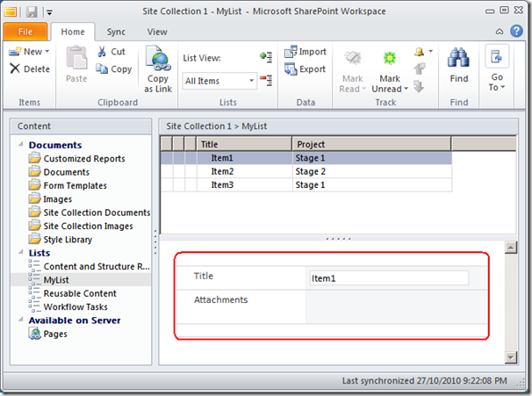Click the save icon in quick access toolbar
The image size is (532, 396).
[32, 12]
